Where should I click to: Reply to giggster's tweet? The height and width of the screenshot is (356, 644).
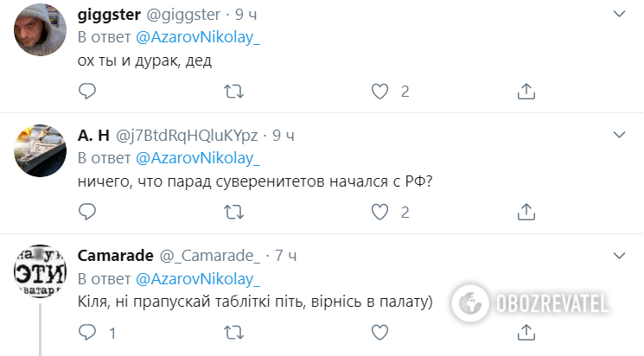tap(86, 91)
